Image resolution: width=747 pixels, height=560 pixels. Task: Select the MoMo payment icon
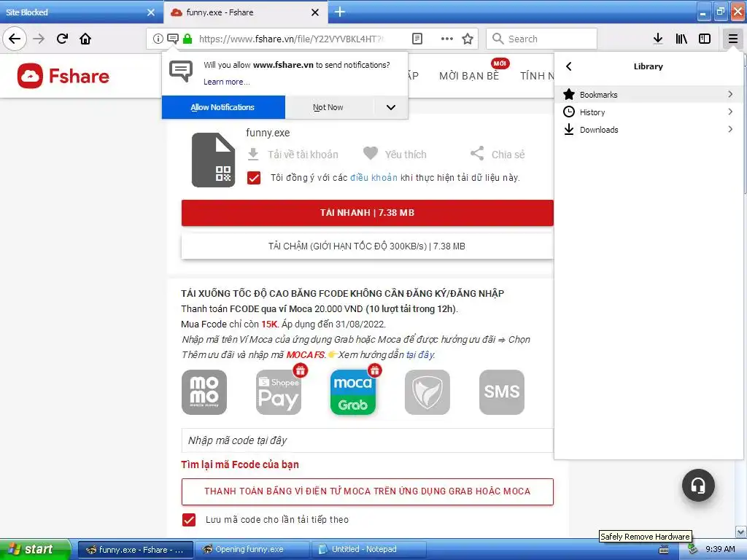pyautogui.click(x=204, y=392)
